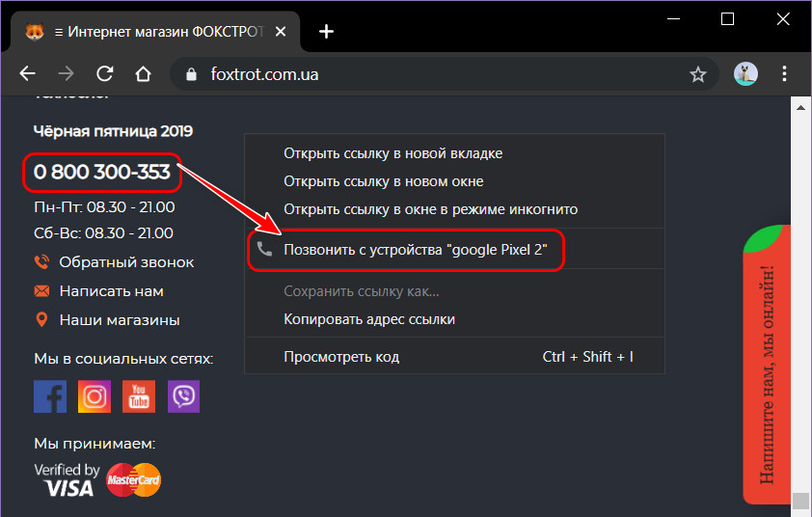
Task: Reload the page with the refresh icon
Action: [x=104, y=74]
